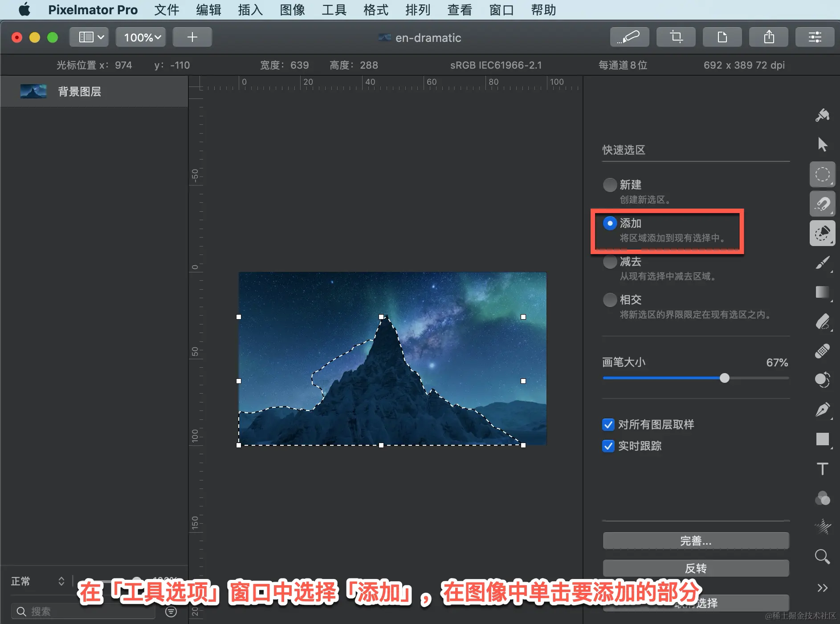Select the Eraser tool
840x624 pixels.
tap(822, 322)
